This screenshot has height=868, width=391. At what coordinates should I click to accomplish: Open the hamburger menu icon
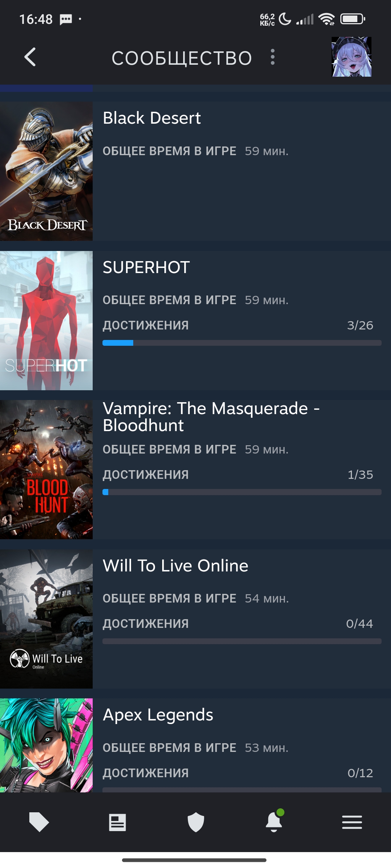[x=352, y=822]
